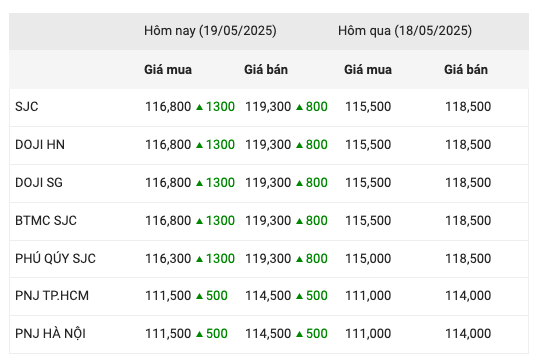Click yesterday's Giá bán column header
Screen dimensions: 535x361
466,70
